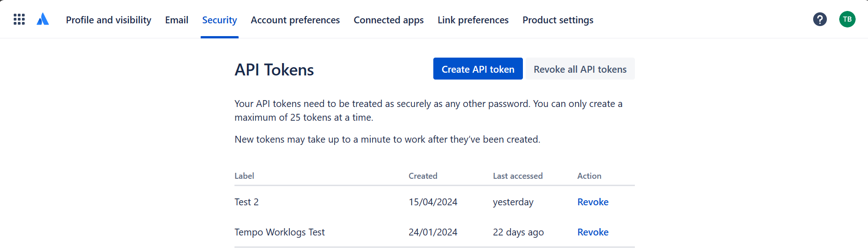Revoke the Test 2 token
The image size is (868, 251).
[x=592, y=202]
